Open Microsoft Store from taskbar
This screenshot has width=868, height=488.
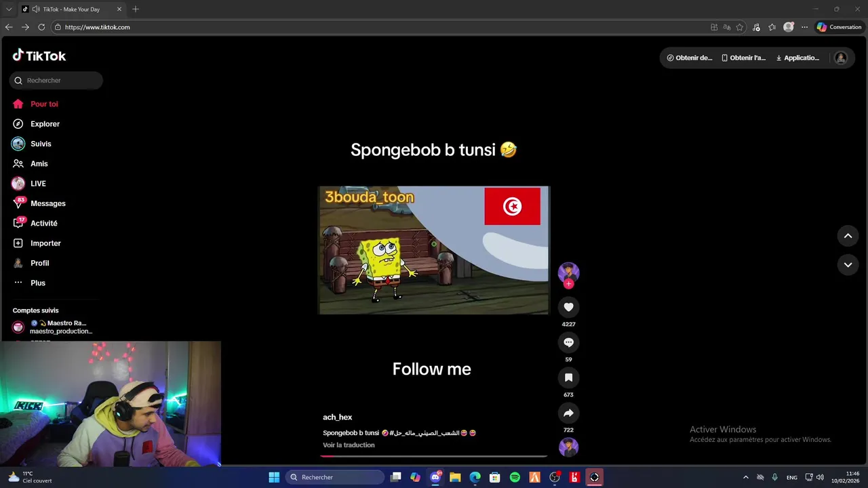(x=495, y=477)
